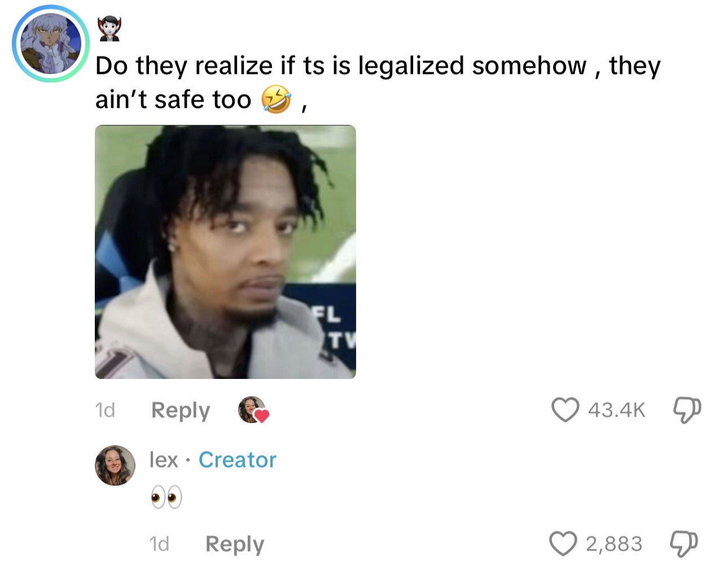
Task: Tap the liked-by-creator avatar badge
Action: (253, 410)
